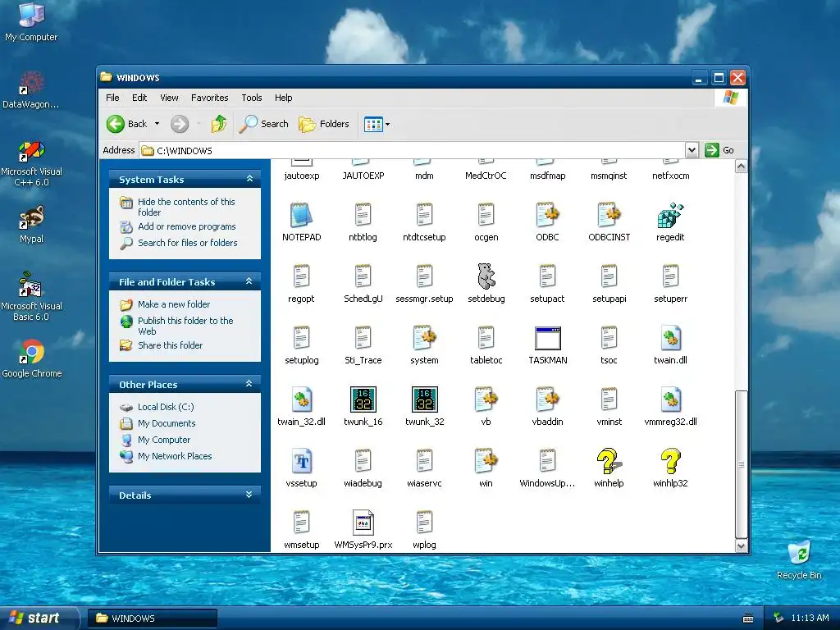
Task: Click the Back navigation button
Action: [126, 124]
